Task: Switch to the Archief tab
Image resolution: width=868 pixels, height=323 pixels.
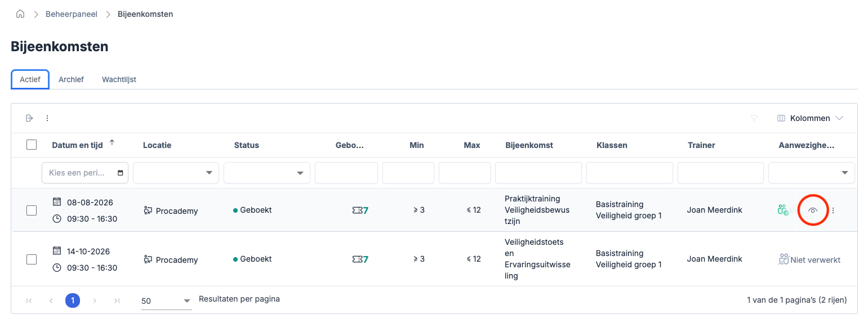Action: (71, 79)
